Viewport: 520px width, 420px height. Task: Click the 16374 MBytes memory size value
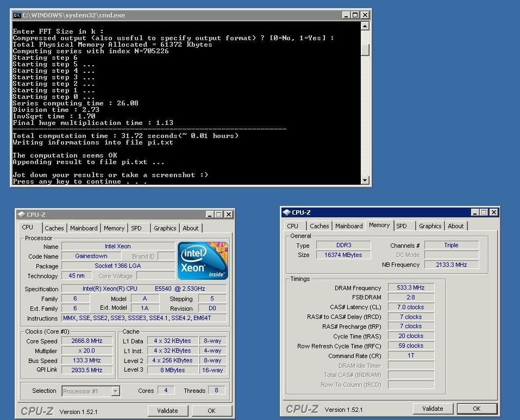tap(343, 255)
